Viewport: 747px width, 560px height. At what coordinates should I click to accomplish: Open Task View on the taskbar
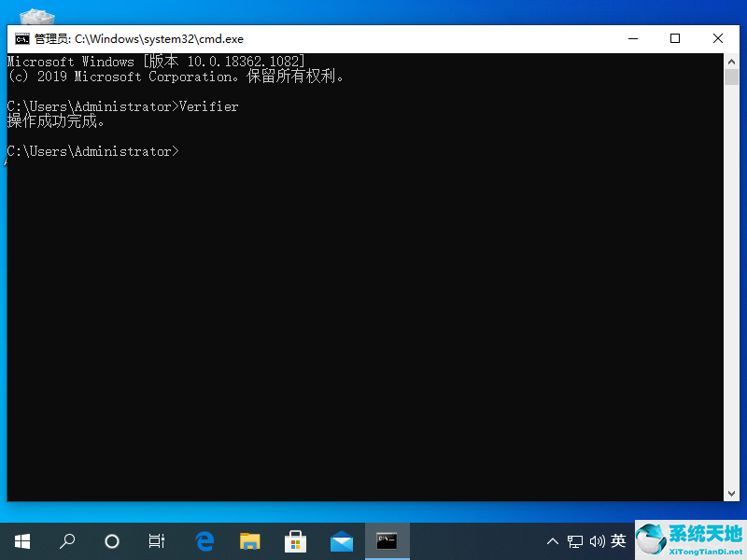coord(156,540)
